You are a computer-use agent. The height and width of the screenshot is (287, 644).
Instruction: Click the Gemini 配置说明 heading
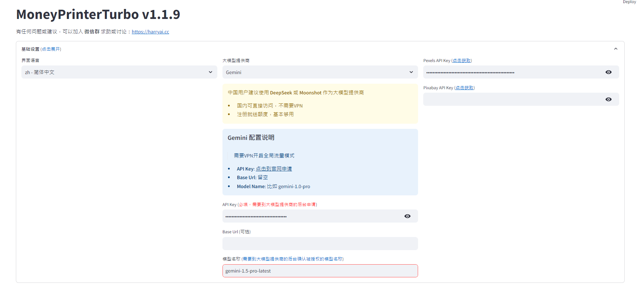tap(251, 137)
